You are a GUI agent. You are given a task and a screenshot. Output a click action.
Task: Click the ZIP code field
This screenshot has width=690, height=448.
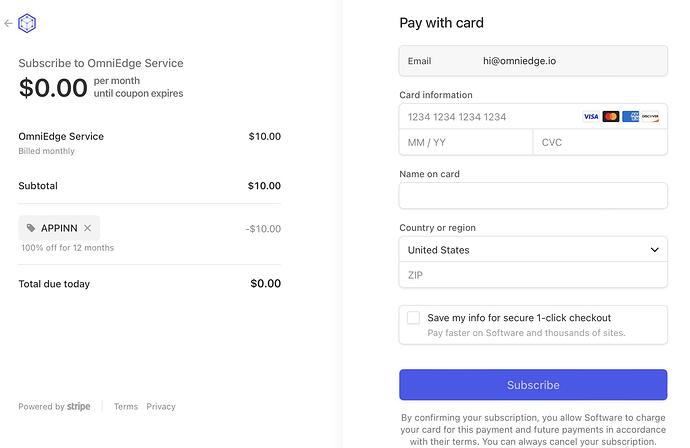[x=532, y=275]
